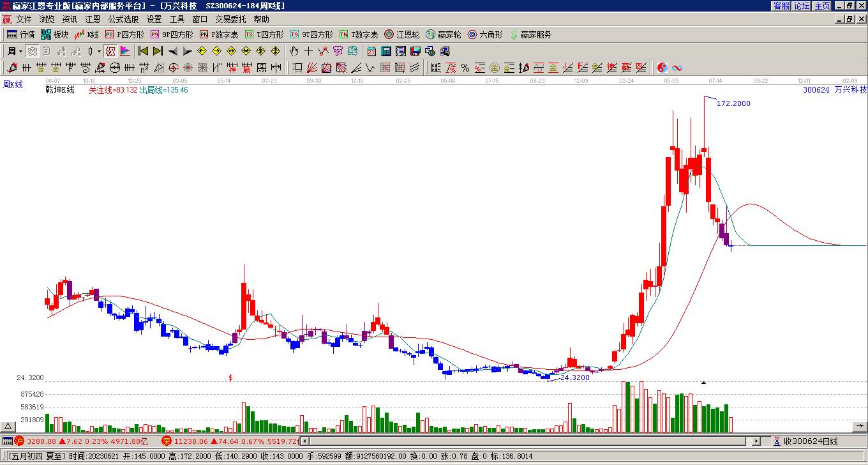This screenshot has width=868, height=465.
Task: Open the 9T四方形 tool
Action: click(311, 34)
